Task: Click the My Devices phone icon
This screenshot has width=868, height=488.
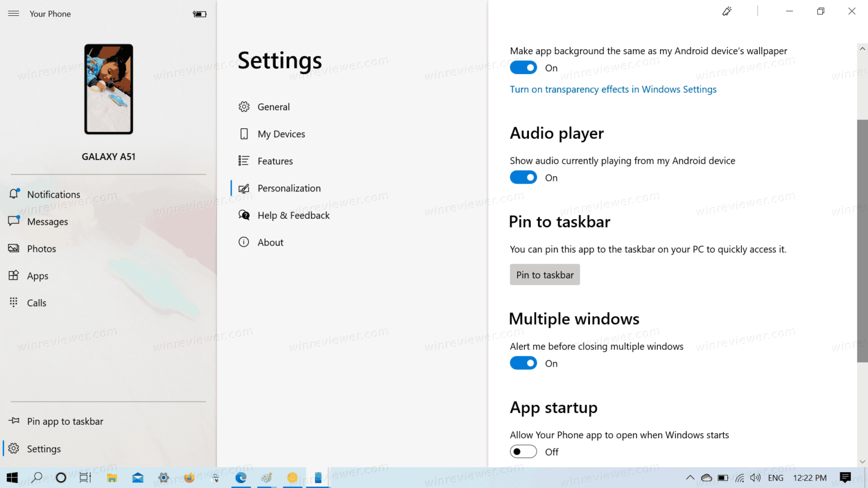Action: (x=244, y=134)
